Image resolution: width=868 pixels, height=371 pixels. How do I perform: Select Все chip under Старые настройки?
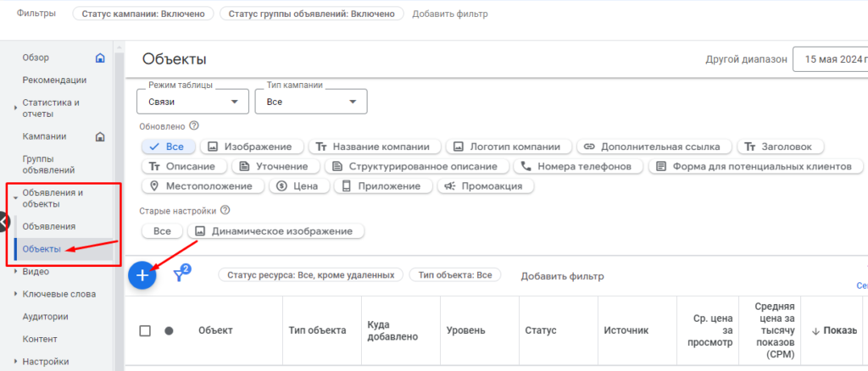(x=162, y=231)
